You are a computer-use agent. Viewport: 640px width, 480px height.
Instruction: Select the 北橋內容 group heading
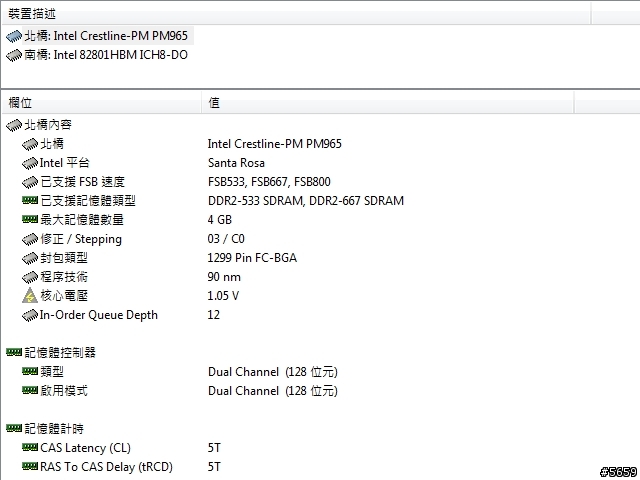coord(48,124)
